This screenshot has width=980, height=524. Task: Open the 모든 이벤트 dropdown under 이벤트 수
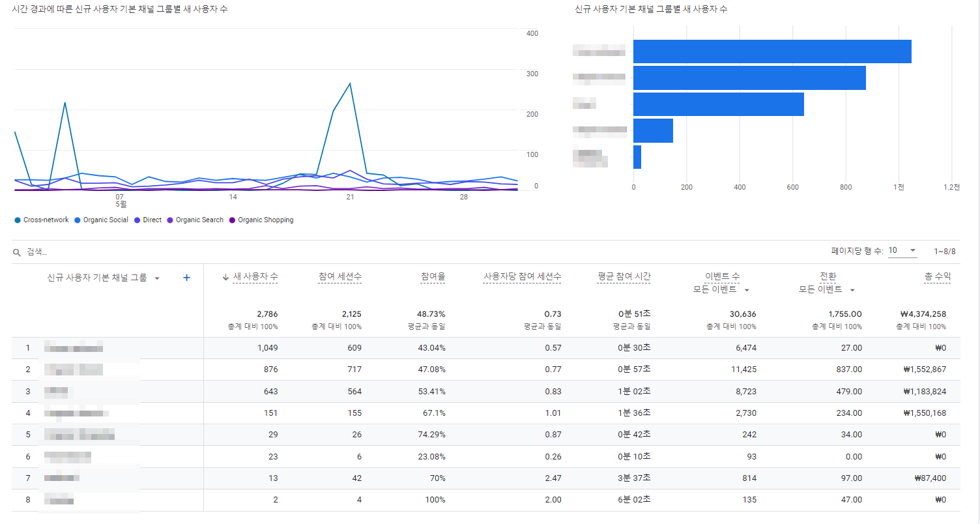(x=747, y=289)
